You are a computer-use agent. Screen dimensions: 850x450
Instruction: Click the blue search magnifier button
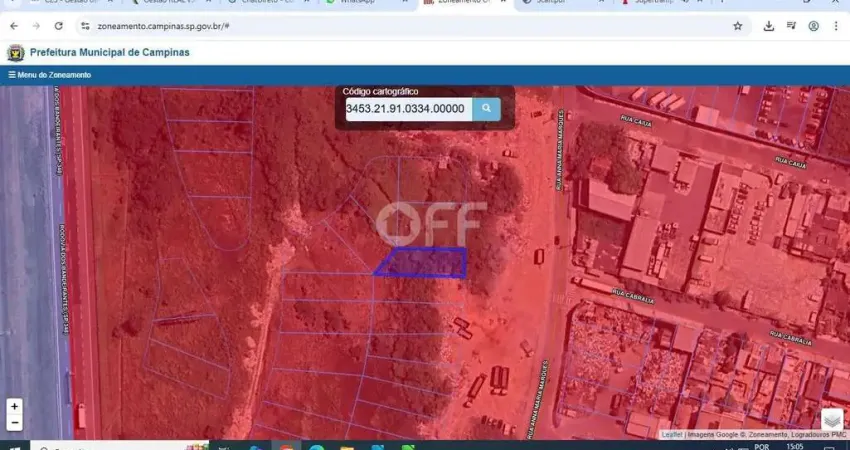pyautogui.click(x=486, y=109)
